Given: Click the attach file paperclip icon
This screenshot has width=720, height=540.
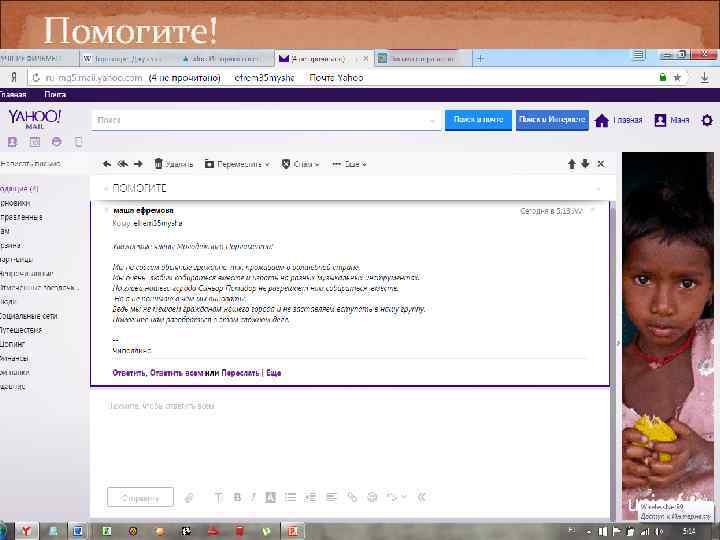Looking at the screenshot, I should [189, 497].
